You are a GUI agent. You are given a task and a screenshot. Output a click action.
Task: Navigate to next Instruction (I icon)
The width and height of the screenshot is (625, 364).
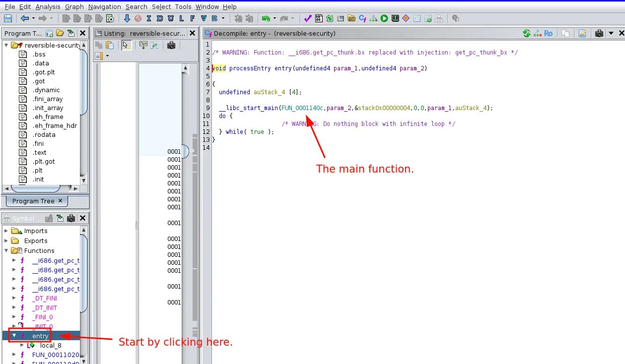[x=148, y=18]
